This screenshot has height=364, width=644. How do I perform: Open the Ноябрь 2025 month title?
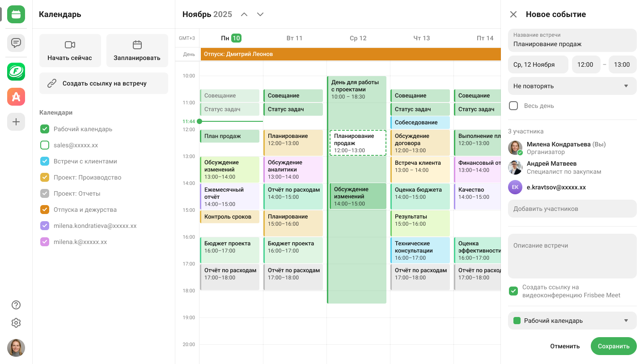click(x=207, y=14)
